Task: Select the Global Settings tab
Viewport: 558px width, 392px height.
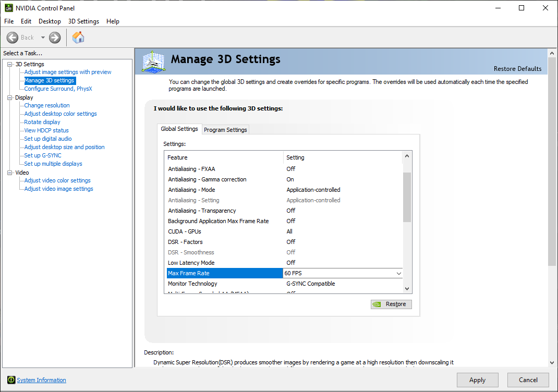Action: [179, 129]
